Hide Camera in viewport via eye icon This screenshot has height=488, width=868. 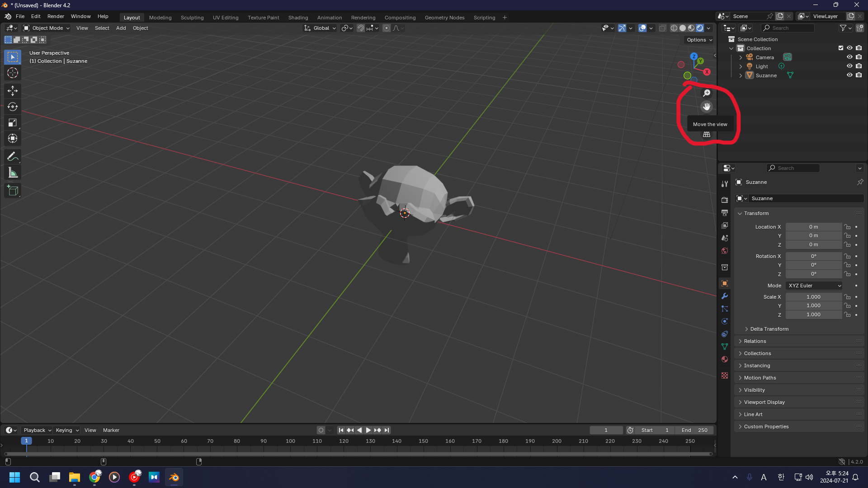(x=849, y=57)
